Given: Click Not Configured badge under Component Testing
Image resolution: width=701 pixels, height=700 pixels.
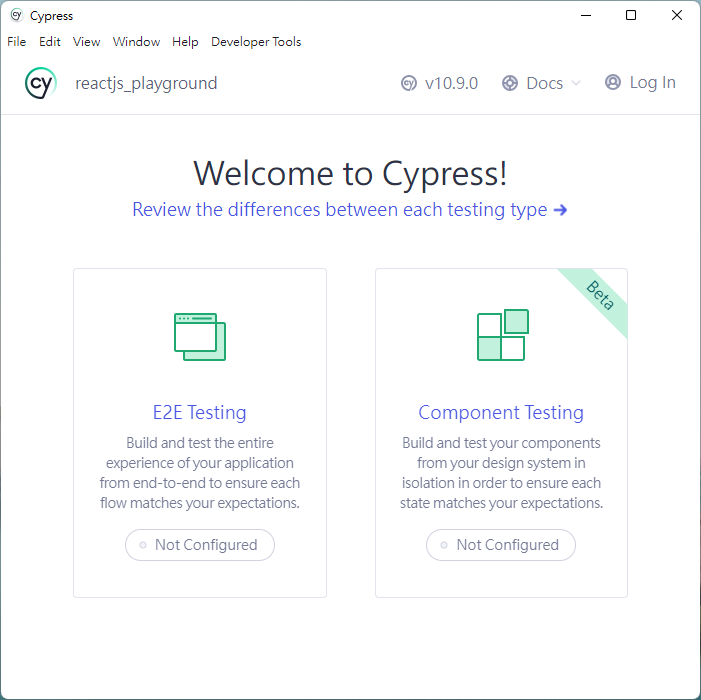Looking at the screenshot, I should coord(501,545).
